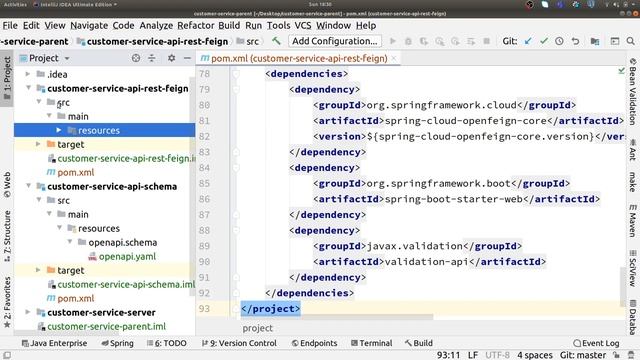Click the Stop square icon in toolbar
Screen dimensions: 640x360
point(487,41)
